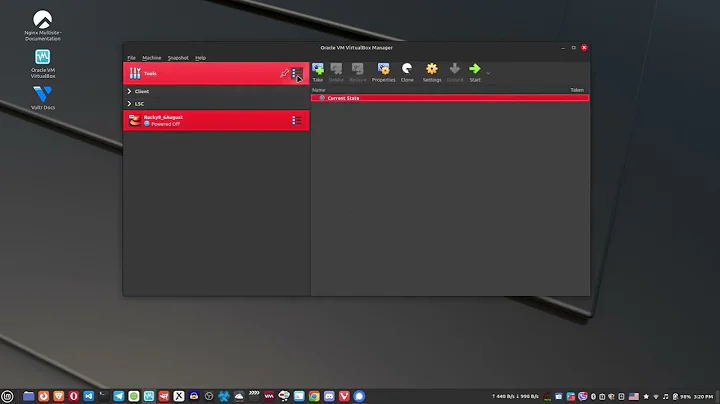Launch Brave browser from taskbar
Screen dimensions: 720x404
pos(59,396)
